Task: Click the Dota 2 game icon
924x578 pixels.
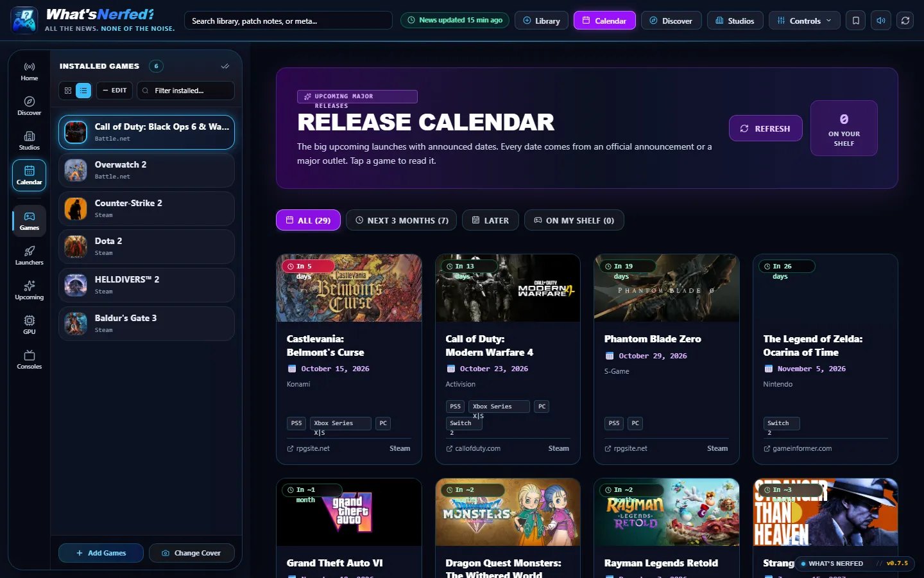Action: [x=76, y=247]
